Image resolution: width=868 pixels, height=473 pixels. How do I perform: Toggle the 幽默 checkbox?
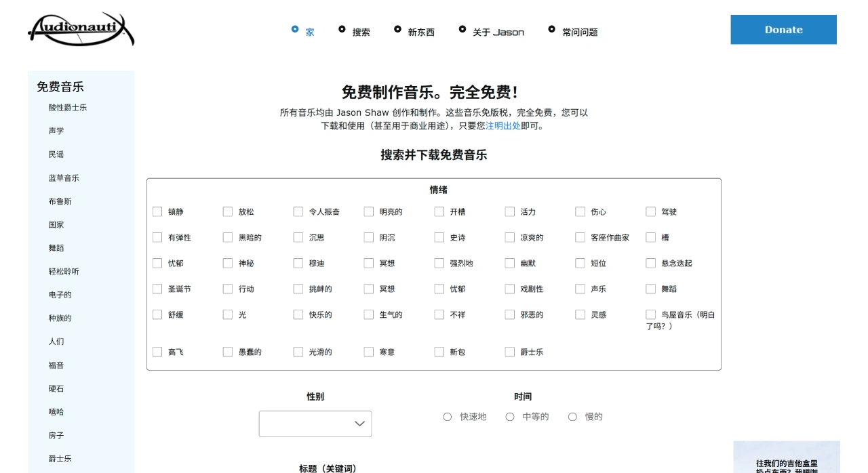coord(510,263)
